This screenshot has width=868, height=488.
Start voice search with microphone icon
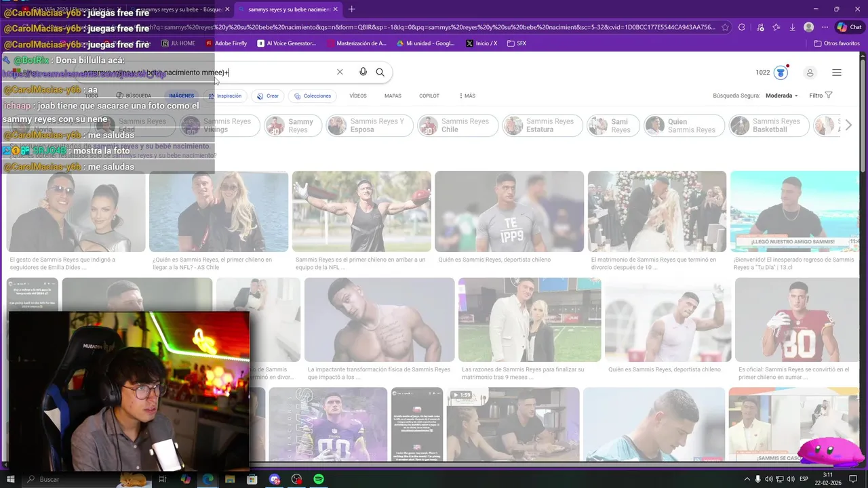363,72
